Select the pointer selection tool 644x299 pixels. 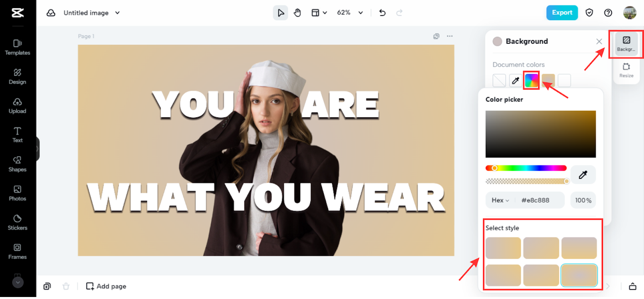point(280,13)
